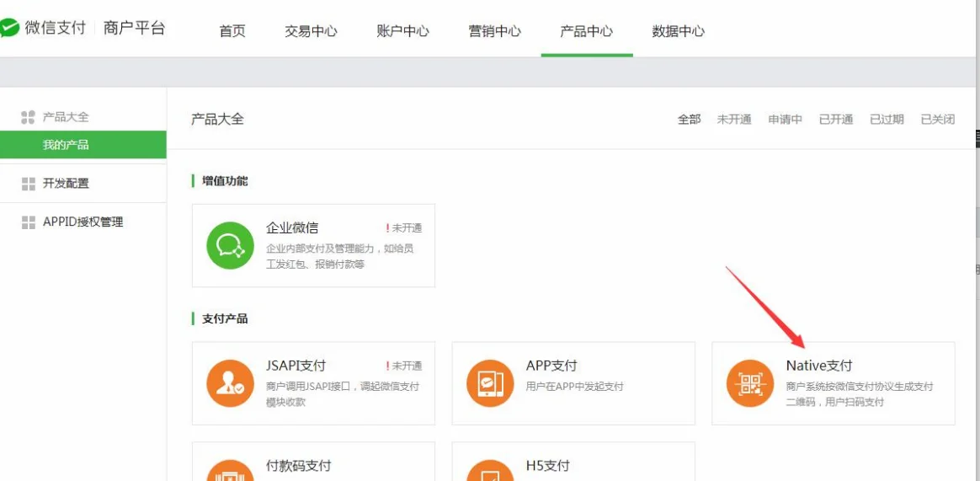Click 未开通 status on 企业微信 card
Image resolution: width=980 pixels, height=481 pixels.
[404, 228]
